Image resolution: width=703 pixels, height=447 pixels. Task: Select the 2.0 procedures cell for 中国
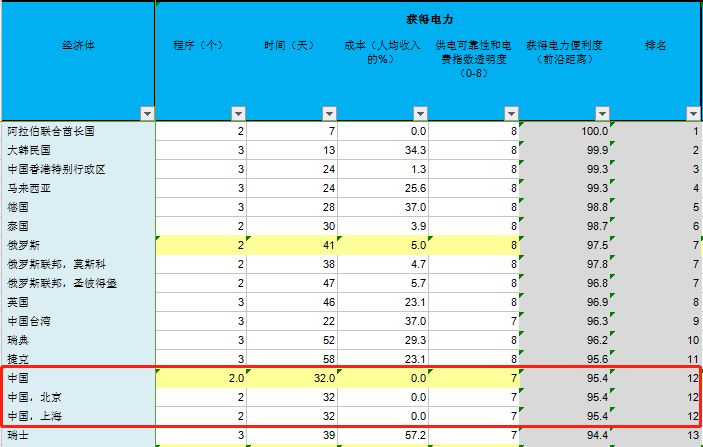coord(201,378)
